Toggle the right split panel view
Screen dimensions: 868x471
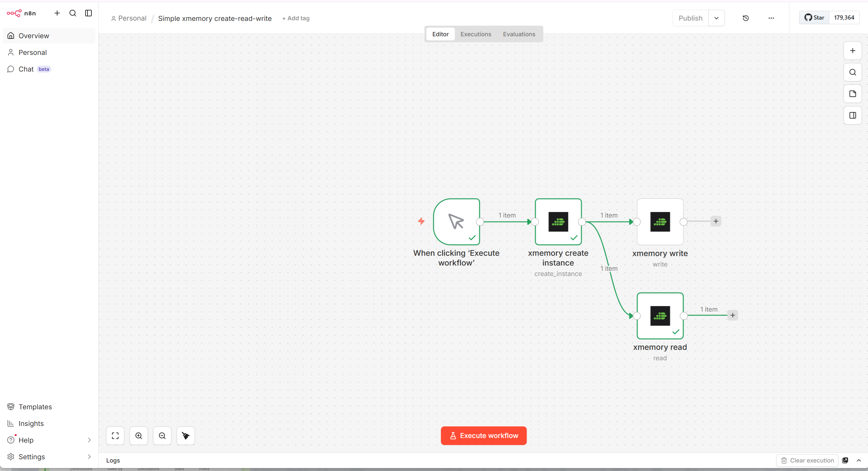pos(853,115)
